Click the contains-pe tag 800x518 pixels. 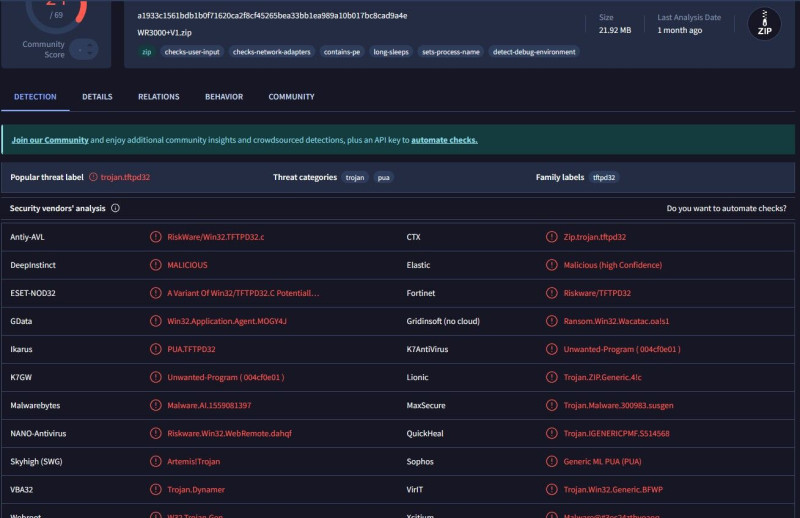click(x=342, y=52)
